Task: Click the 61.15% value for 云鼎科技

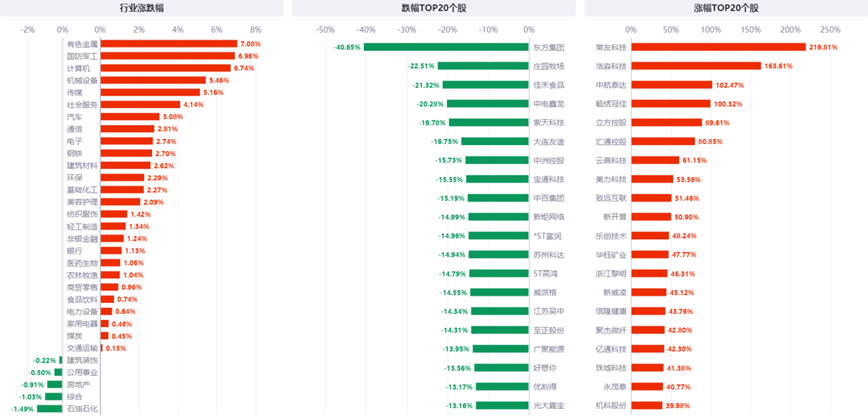Action: click(694, 160)
